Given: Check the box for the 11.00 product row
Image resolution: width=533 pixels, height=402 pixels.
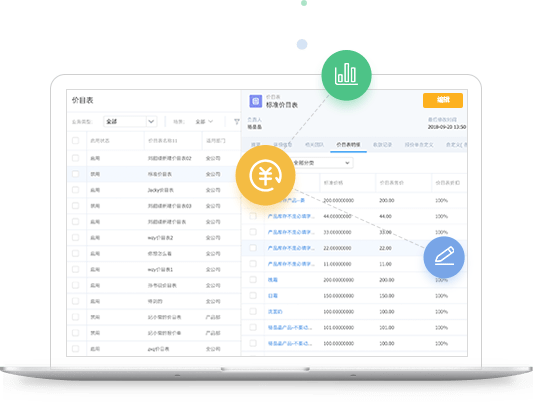Looking at the screenshot, I should [x=253, y=264].
